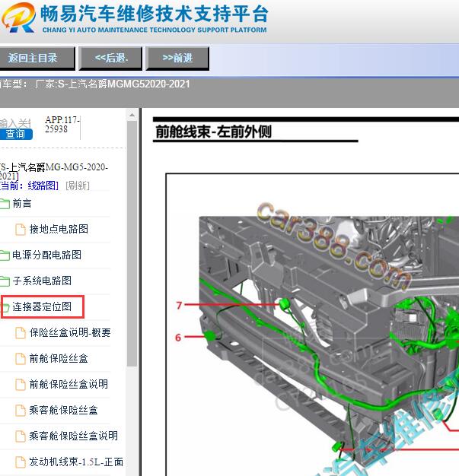Click connector label 7 in diagram
The image size is (459, 476).
180,305
